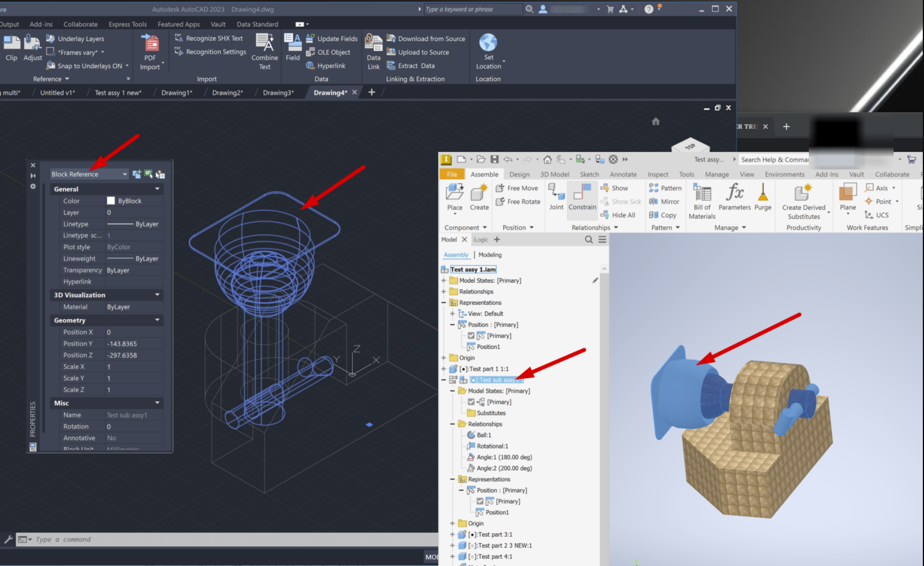Select the Constrain tool in the Inventor ribbon
This screenshot has height=566, width=924.
point(582,200)
